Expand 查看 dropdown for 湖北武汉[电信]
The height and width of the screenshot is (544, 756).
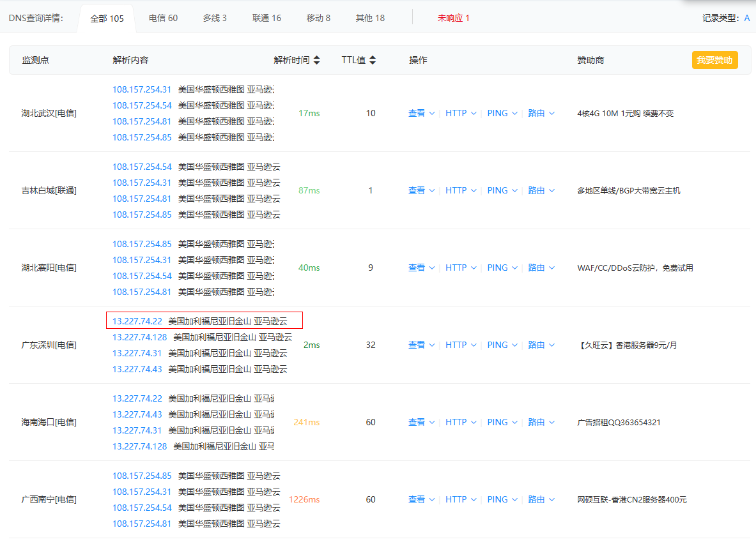point(421,113)
